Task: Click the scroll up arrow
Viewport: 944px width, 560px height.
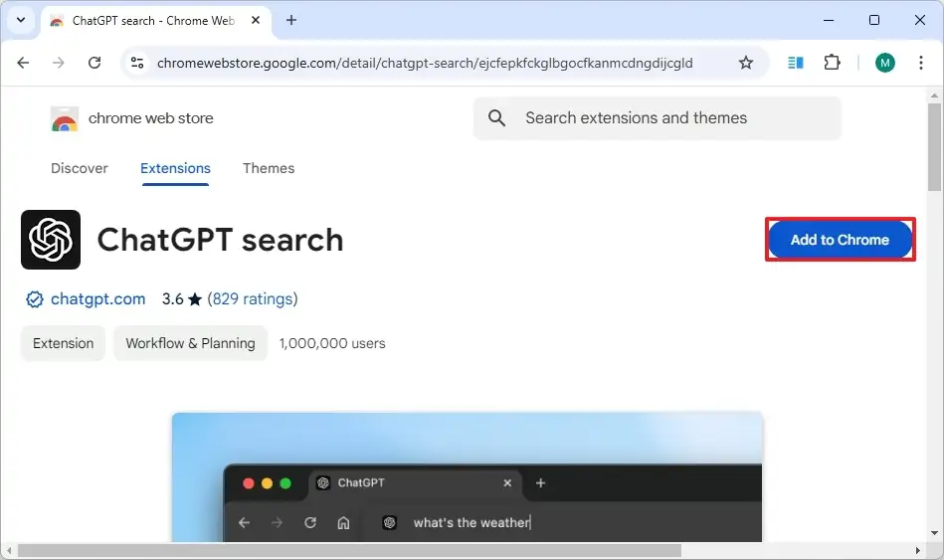Action: point(934,95)
